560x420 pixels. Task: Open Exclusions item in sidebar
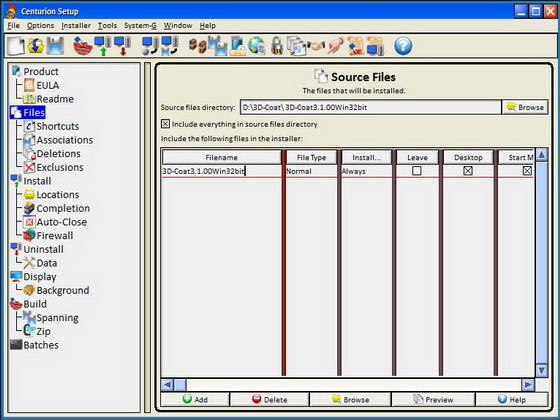coord(60,167)
